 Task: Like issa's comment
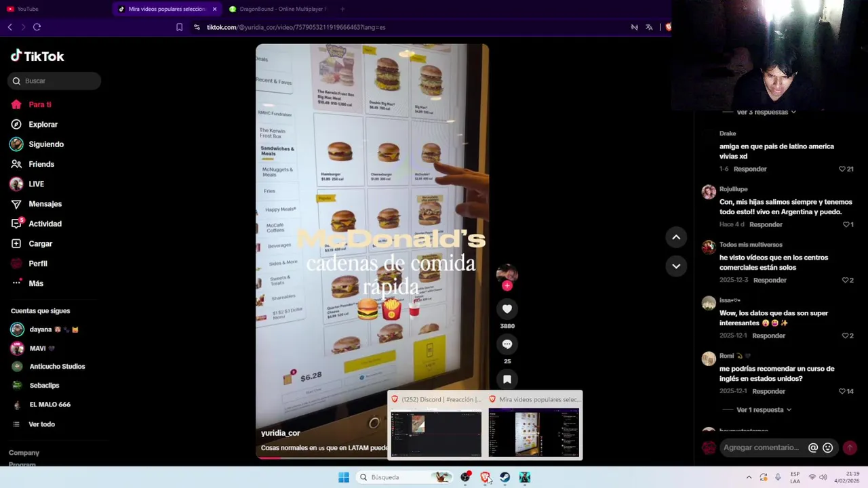[x=845, y=335]
